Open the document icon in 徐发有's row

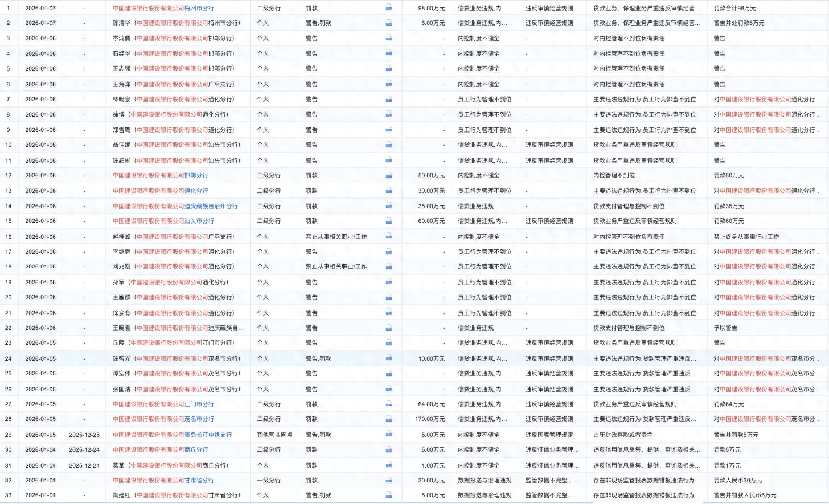[x=389, y=313]
